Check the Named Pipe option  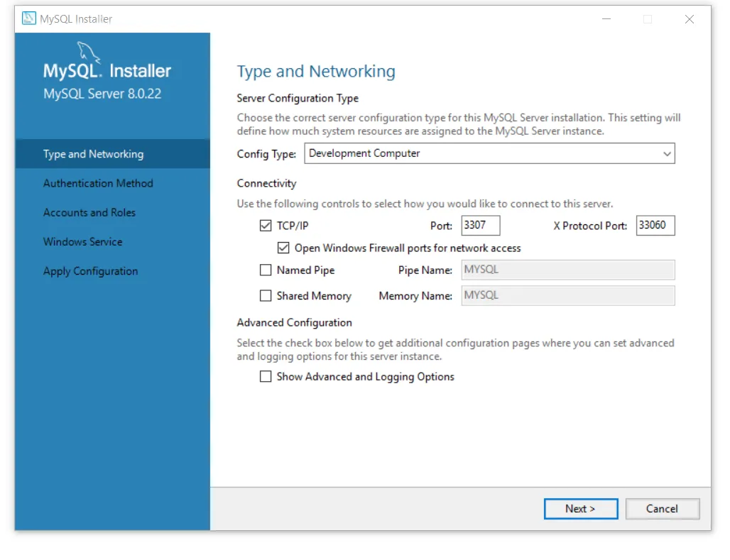[x=266, y=270]
